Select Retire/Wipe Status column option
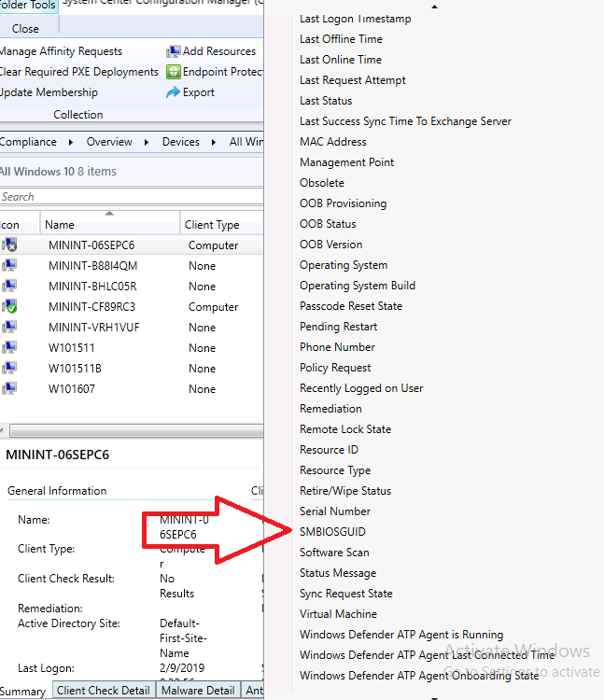The width and height of the screenshot is (604, 700). click(345, 491)
